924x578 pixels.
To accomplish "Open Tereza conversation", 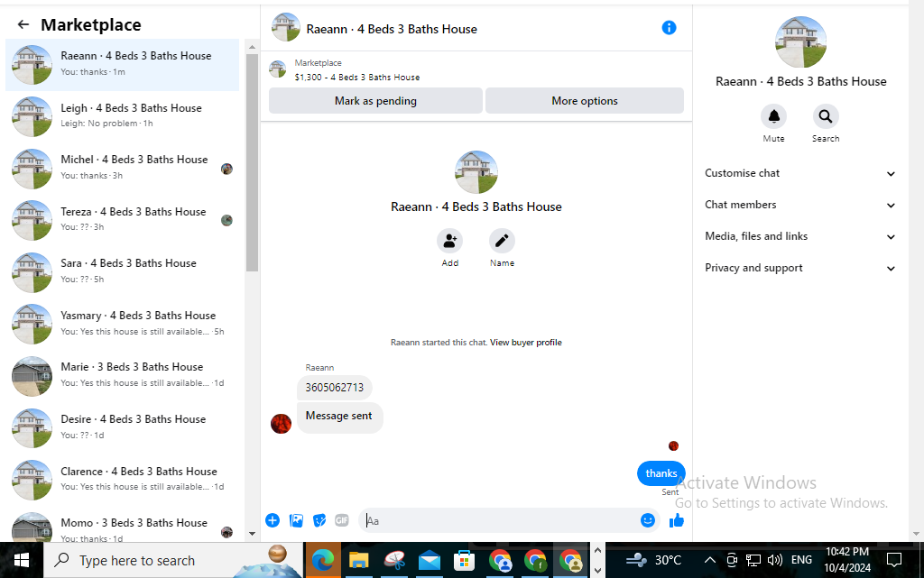I will point(123,219).
